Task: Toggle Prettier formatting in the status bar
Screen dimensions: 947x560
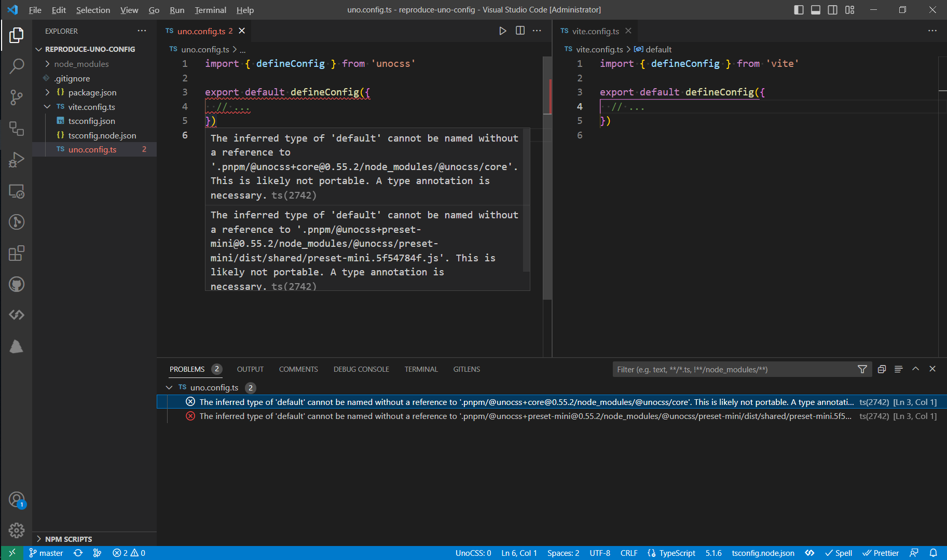Action: point(881,553)
